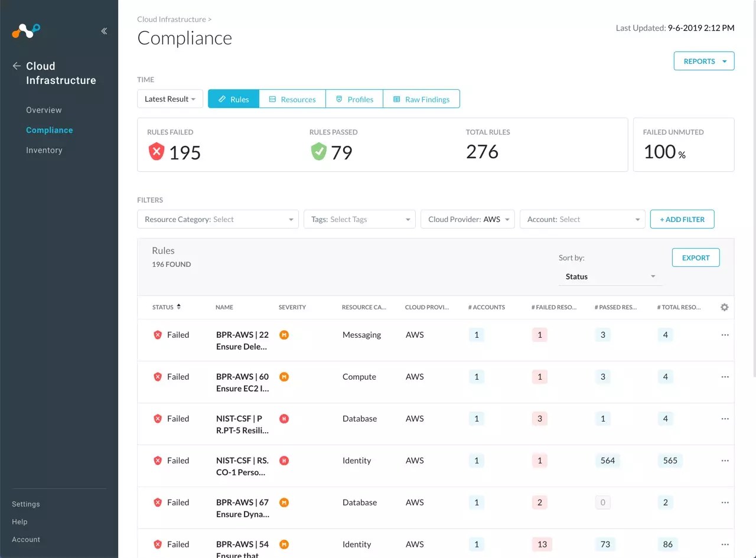Open the table column settings gear

pos(725,307)
